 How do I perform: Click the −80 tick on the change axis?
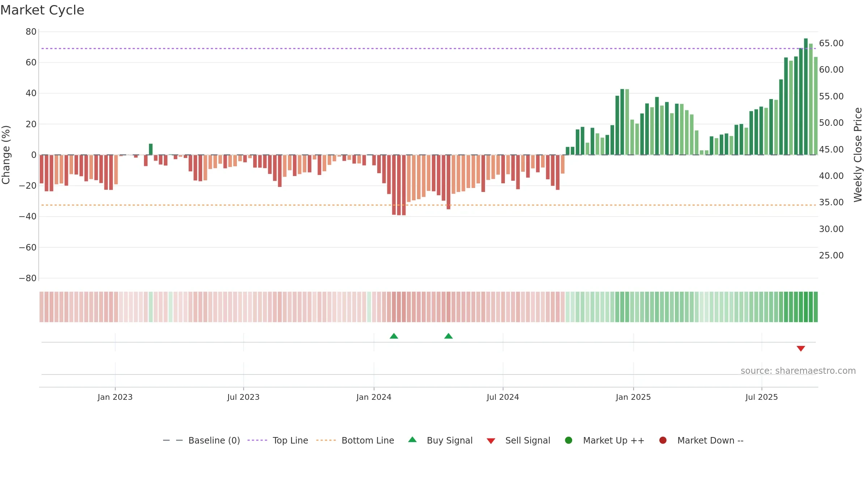click(28, 278)
